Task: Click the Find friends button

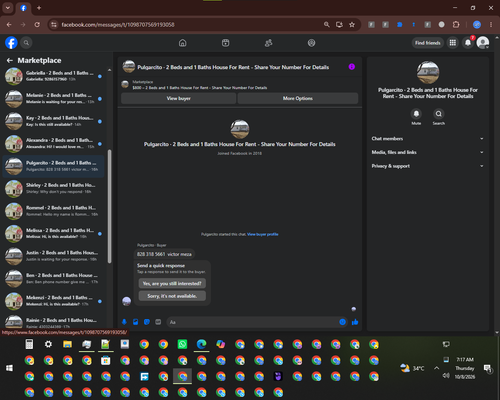Action: point(428,43)
